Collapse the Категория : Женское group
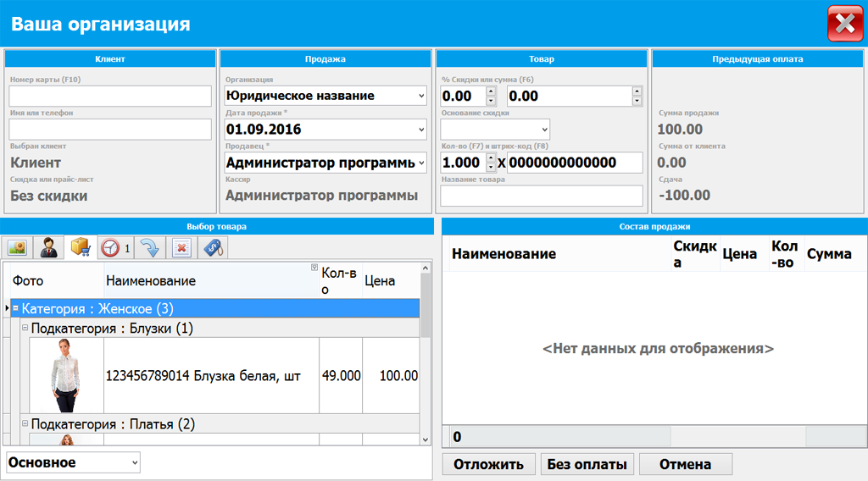The width and height of the screenshot is (868, 481). click(x=15, y=308)
